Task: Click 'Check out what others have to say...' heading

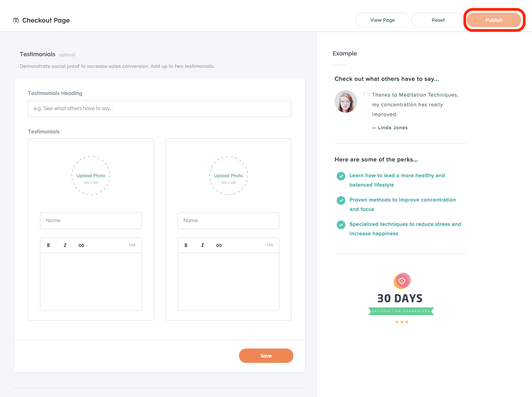Action: click(386, 79)
